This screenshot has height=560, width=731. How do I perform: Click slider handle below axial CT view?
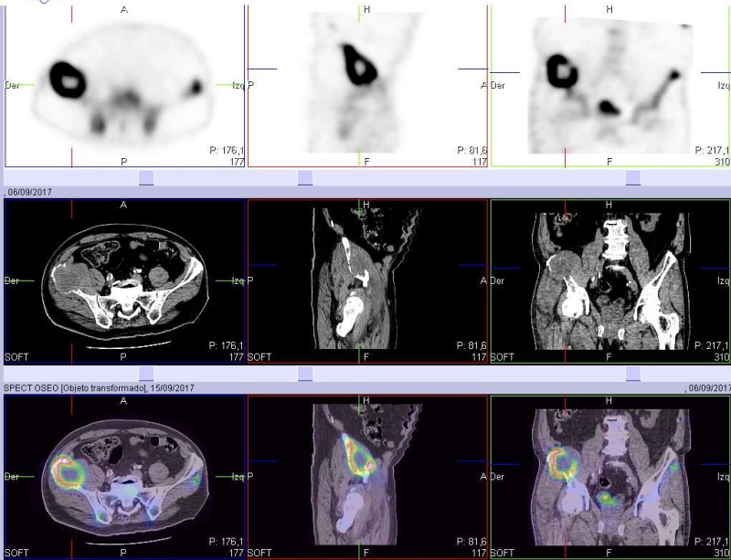click(x=147, y=374)
